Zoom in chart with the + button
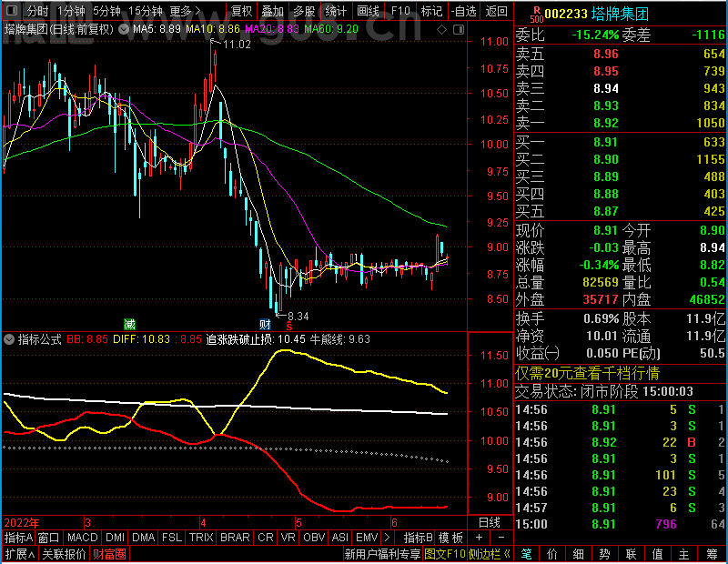Viewport: 728px width, 564px height. 480,538
